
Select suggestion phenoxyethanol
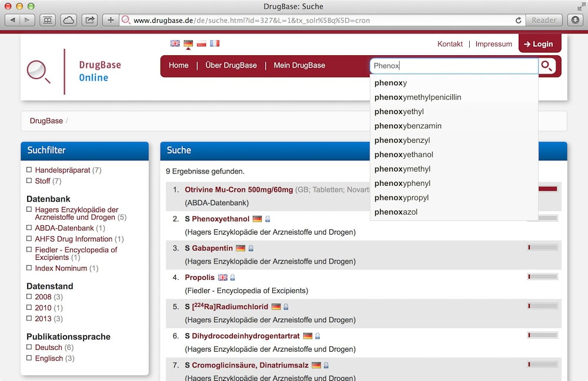pyautogui.click(x=454, y=155)
